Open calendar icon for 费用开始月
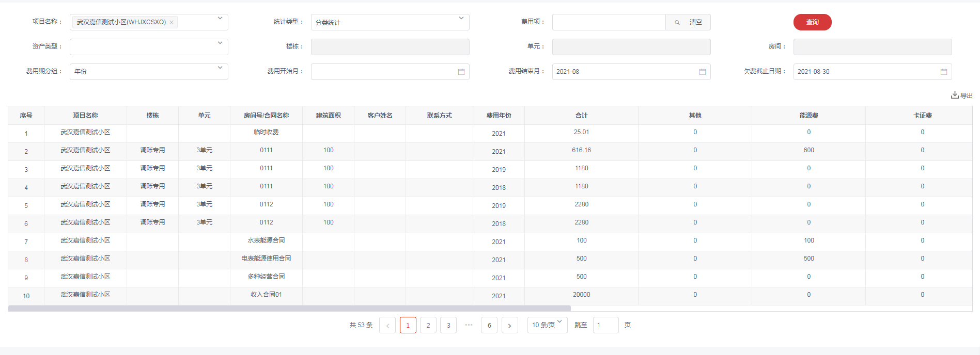Viewport: 980px width, 355px height. [x=461, y=72]
